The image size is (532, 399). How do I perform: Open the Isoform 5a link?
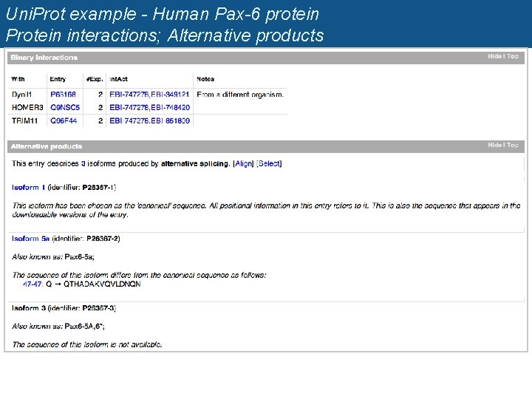[x=30, y=239]
